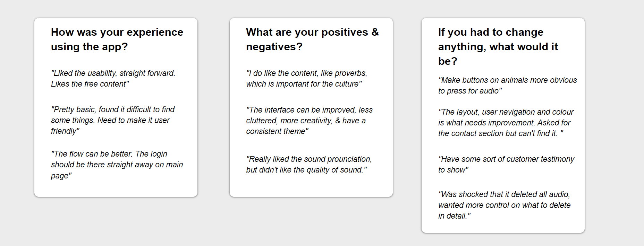Click the 'Likes the free content' line
The width and height of the screenshot is (644, 246).
point(90,84)
